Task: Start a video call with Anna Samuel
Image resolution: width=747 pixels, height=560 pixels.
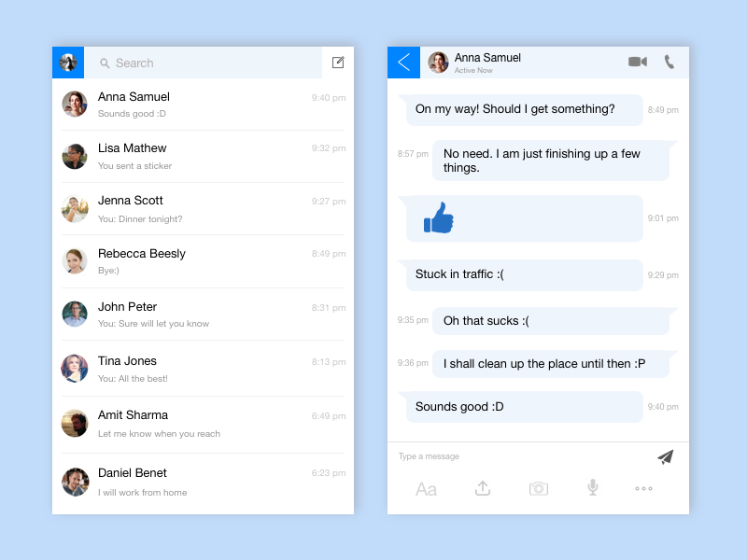Action: pyautogui.click(x=638, y=62)
